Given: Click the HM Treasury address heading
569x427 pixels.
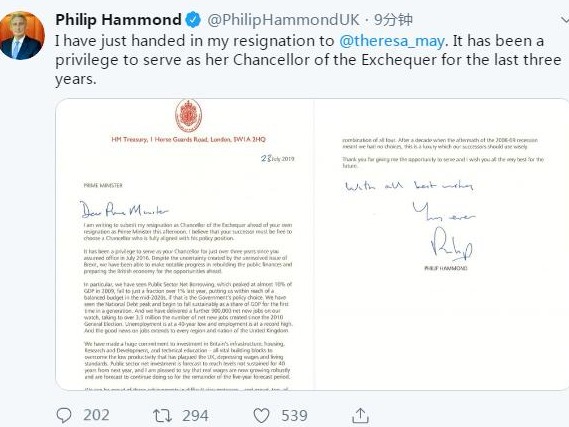Looking at the screenshot, I should click(x=188, y=139).
